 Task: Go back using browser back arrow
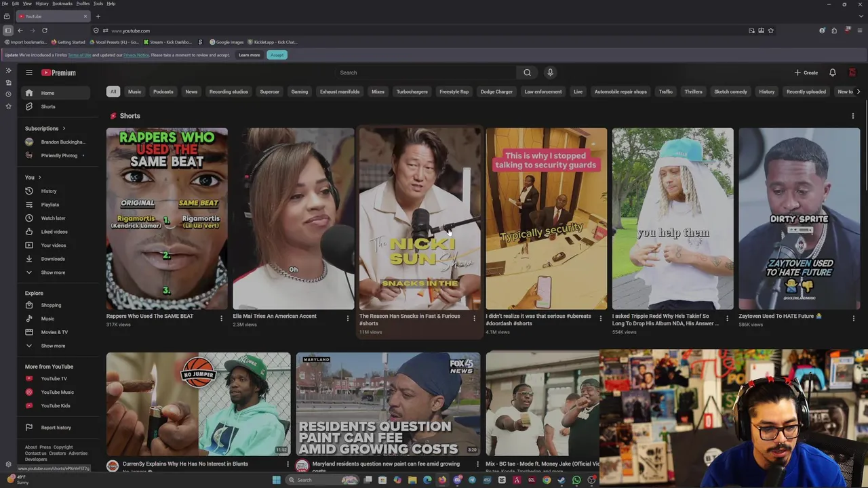20,30
